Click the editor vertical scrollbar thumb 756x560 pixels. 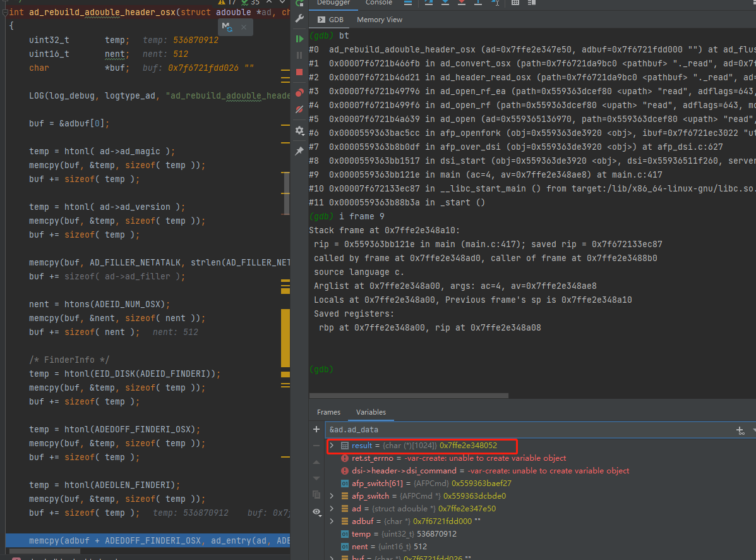(287, 193)
